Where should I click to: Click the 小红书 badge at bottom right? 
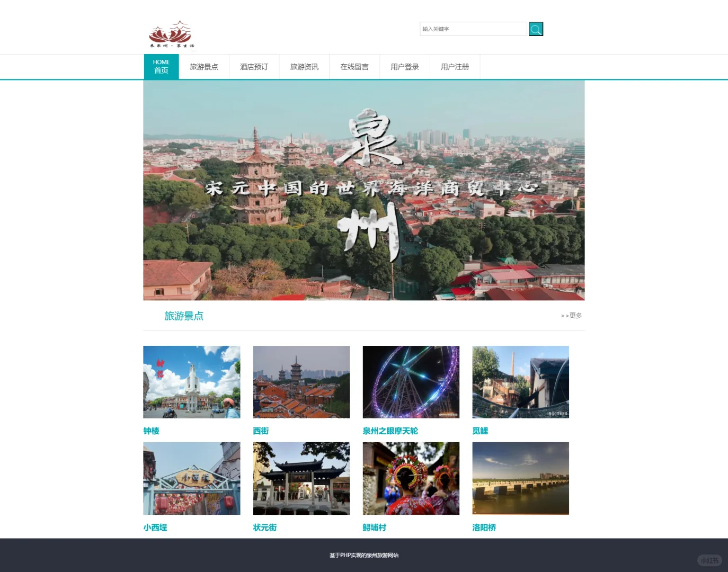[709, 560]
